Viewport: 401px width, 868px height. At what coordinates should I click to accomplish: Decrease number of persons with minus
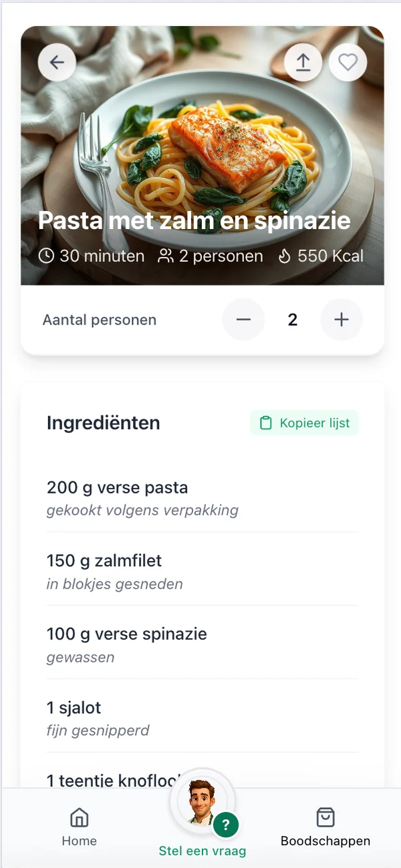click(243, 320)
